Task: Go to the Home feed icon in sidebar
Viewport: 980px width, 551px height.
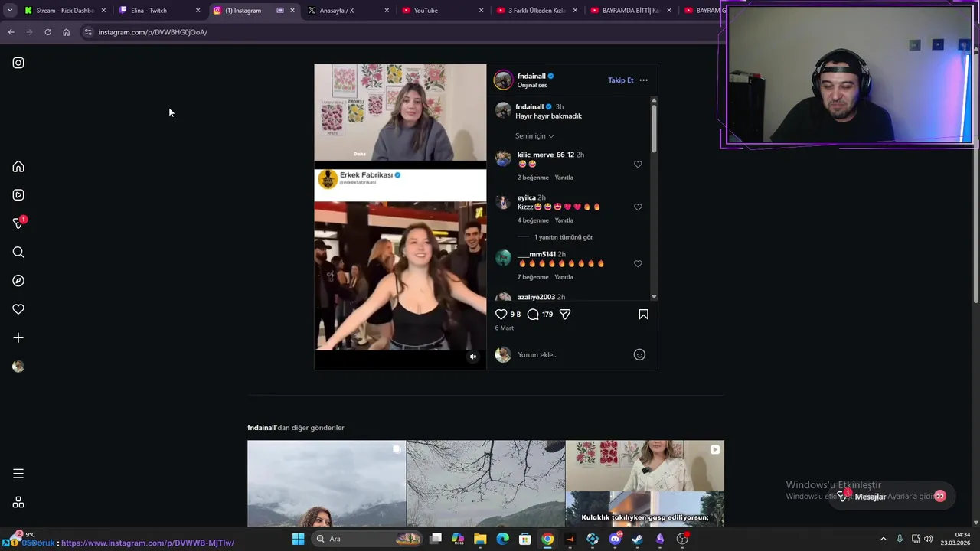Action: pos(18,167)
